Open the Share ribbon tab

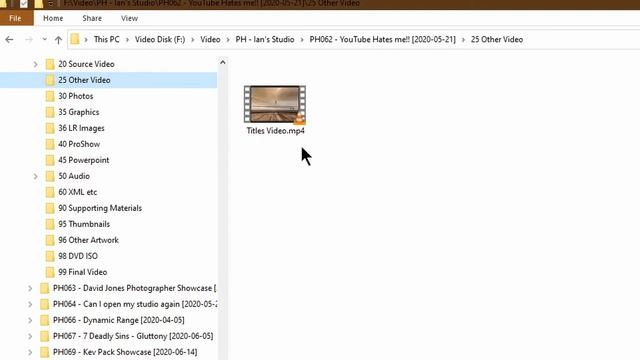[92, 18]
